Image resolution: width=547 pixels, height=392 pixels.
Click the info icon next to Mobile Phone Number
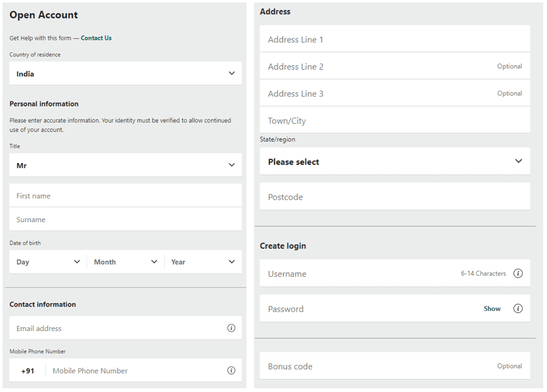point(231,370)
